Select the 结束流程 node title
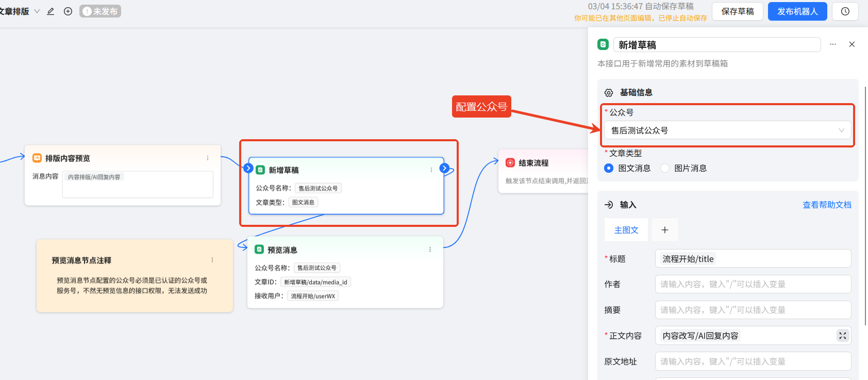Screen dimensions: 868x380 [x=533, y=163]
